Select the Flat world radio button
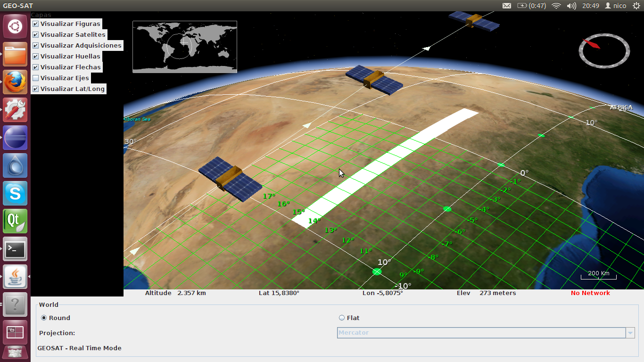644x362 pixels. [x=342, y=318]
